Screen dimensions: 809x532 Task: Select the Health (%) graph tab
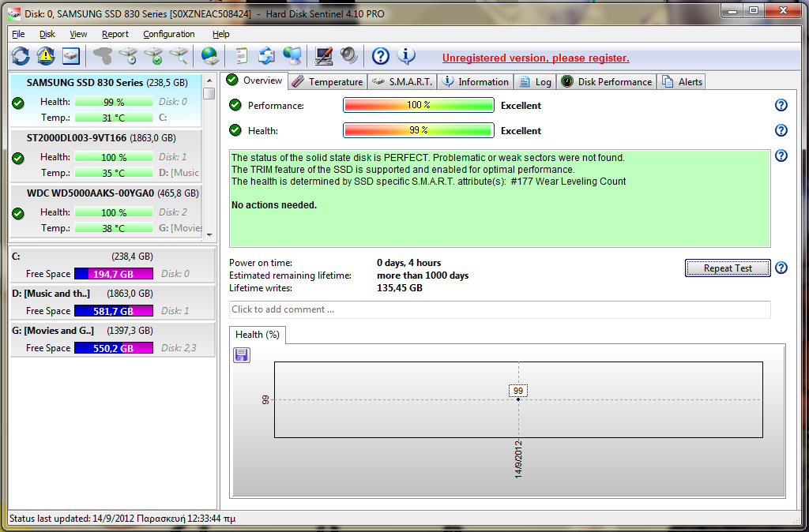257,335
